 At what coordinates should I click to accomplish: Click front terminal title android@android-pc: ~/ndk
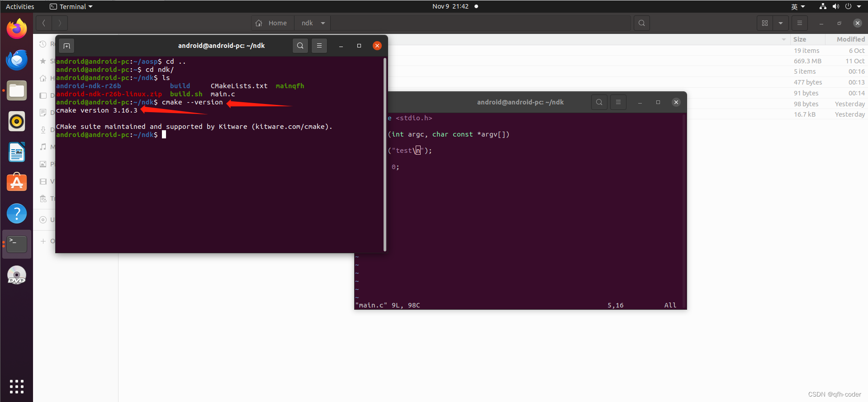221,46
